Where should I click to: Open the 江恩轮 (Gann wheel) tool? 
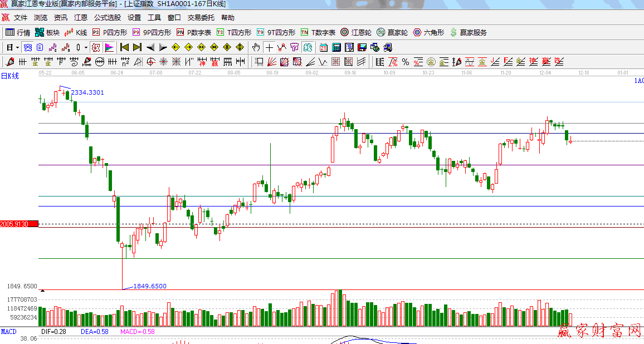(356, 32)
